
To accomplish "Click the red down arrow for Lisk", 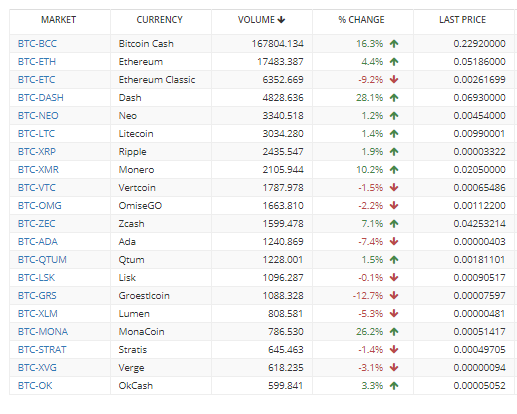I will pos(394,278).
